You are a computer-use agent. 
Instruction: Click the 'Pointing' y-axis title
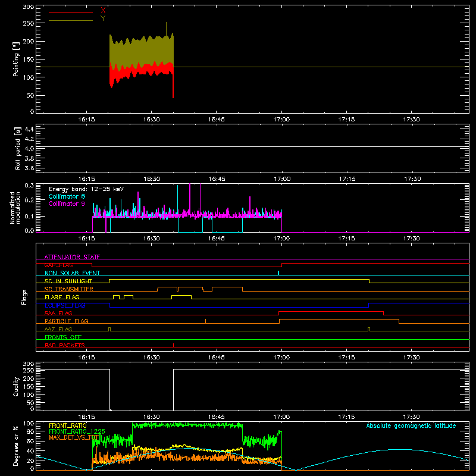point(16,59)
